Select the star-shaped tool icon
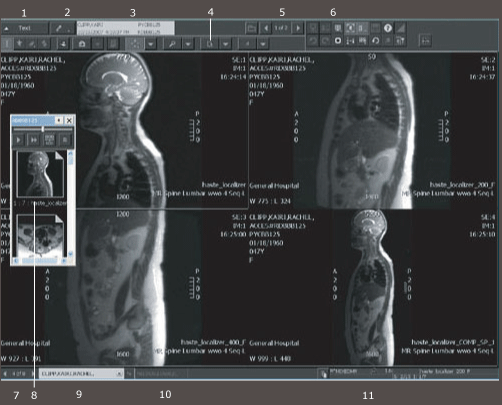 pyautogui.click(x=19, y=43)
